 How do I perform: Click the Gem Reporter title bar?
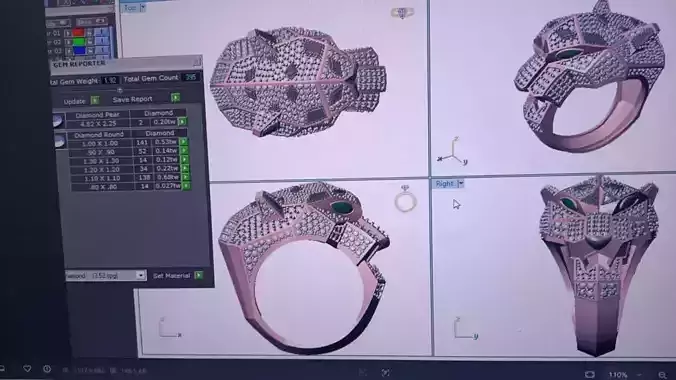(x=126, y=63)
